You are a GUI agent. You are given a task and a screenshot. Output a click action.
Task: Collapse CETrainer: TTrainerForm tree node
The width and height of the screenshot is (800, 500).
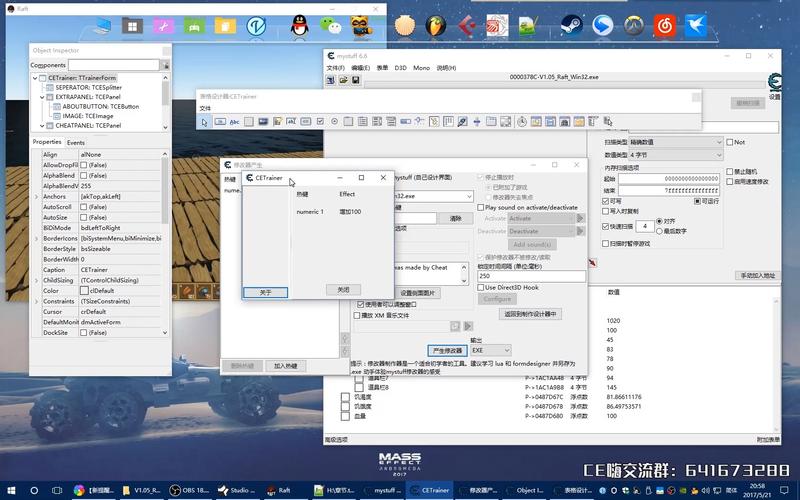click(x=35, y=78)
